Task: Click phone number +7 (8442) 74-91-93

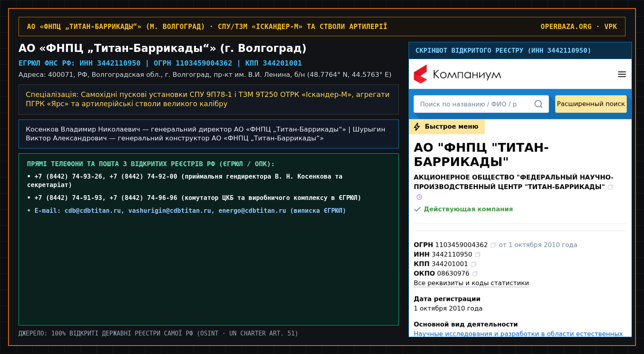Action: pos(68,198)
